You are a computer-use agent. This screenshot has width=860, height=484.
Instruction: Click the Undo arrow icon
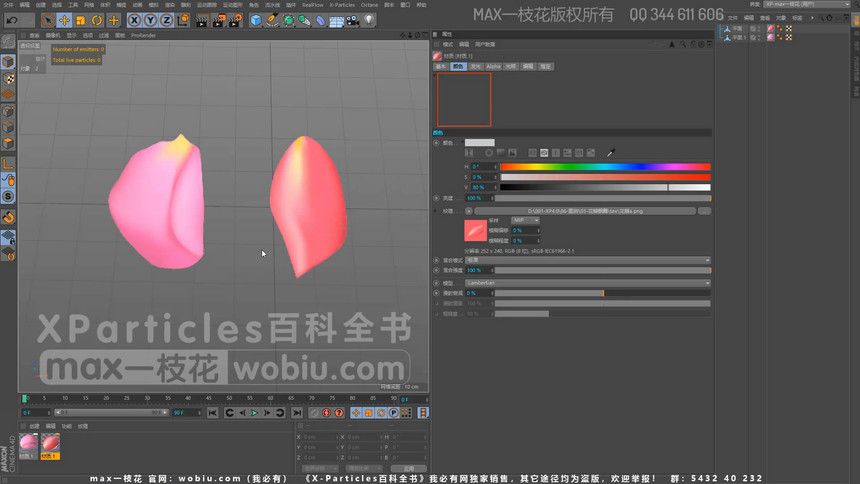12,20
